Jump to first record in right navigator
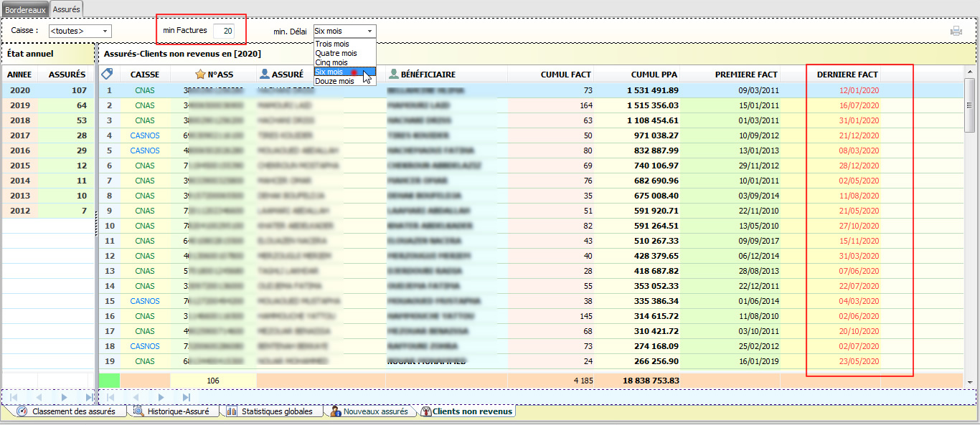980x425 pixels. tap(111, 397)
